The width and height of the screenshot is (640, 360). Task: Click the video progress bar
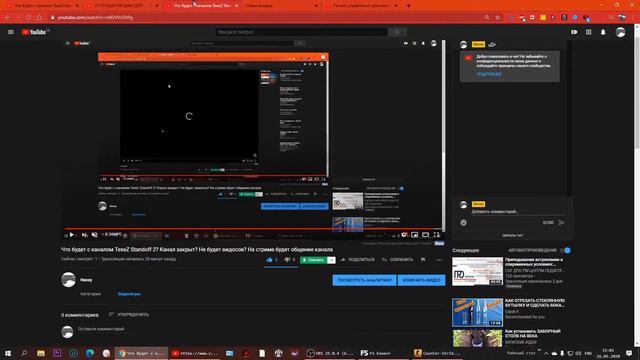coord(253,229)
